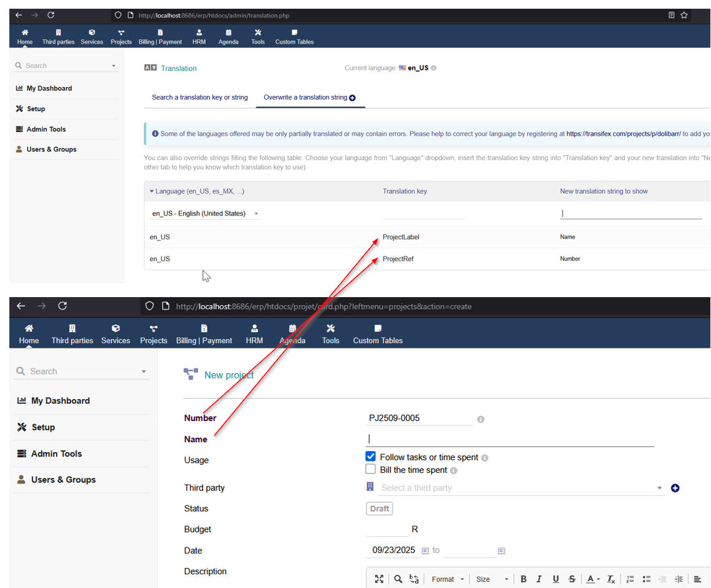Open the Size dropdown in editor
The image size is (711, 588).
492,579
